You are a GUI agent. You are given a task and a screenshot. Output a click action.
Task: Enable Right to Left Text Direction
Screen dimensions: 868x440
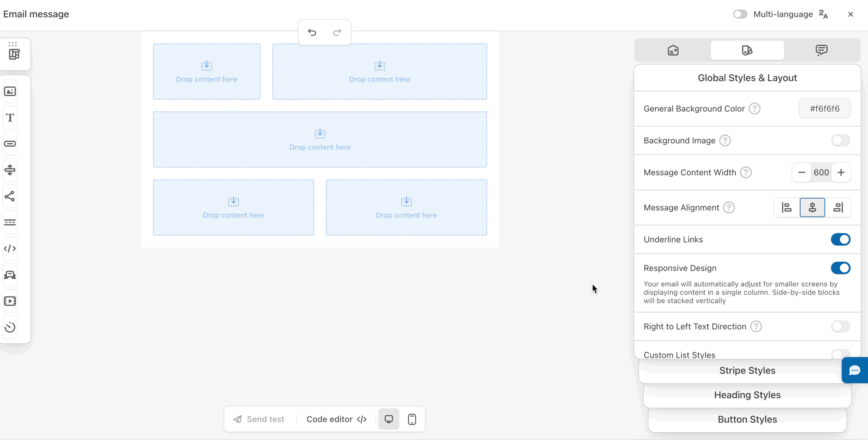[840, 326]
